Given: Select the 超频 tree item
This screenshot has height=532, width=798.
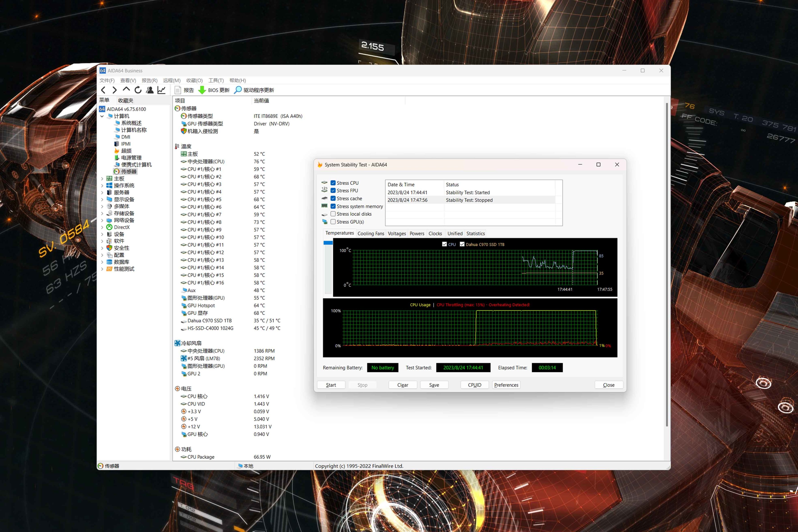Looking at the screenshot, I should coord(126,151).
